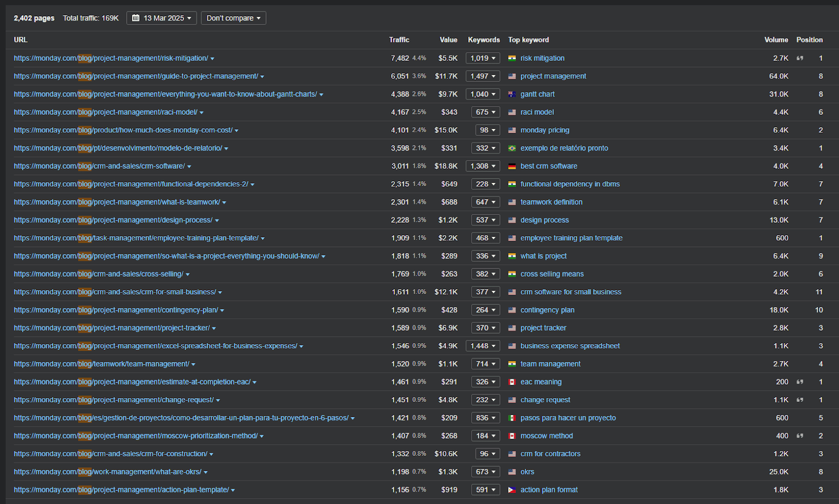Click the Philippines flag beside action plan format
The image size is (839, 504).
(512, 490)
